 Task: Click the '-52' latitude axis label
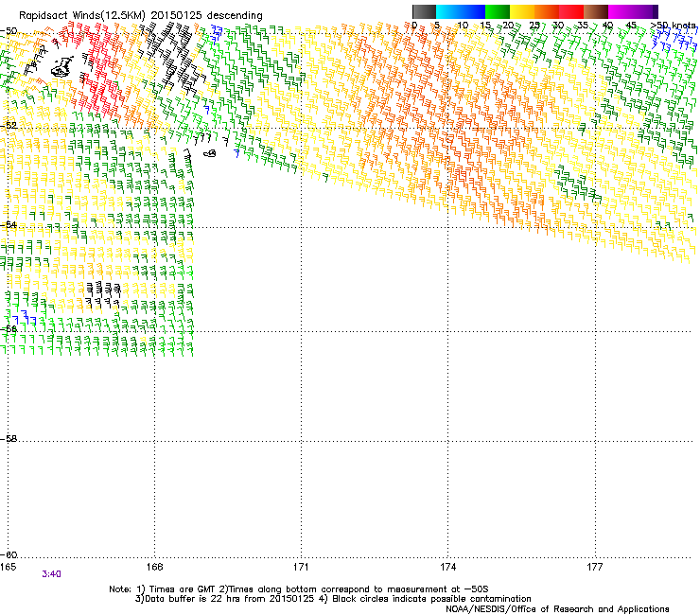[9, 126]
